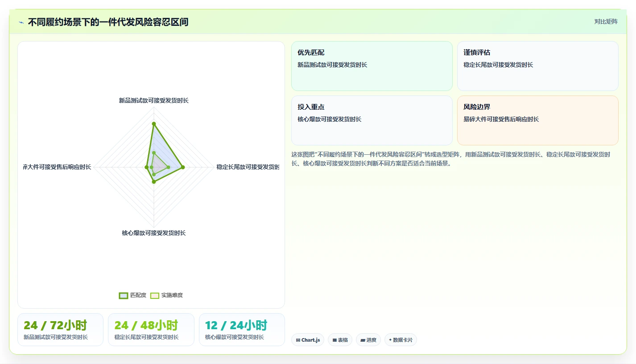Click the 进度 chip icon
Screen dimensions: 636x364
point(363,340)
